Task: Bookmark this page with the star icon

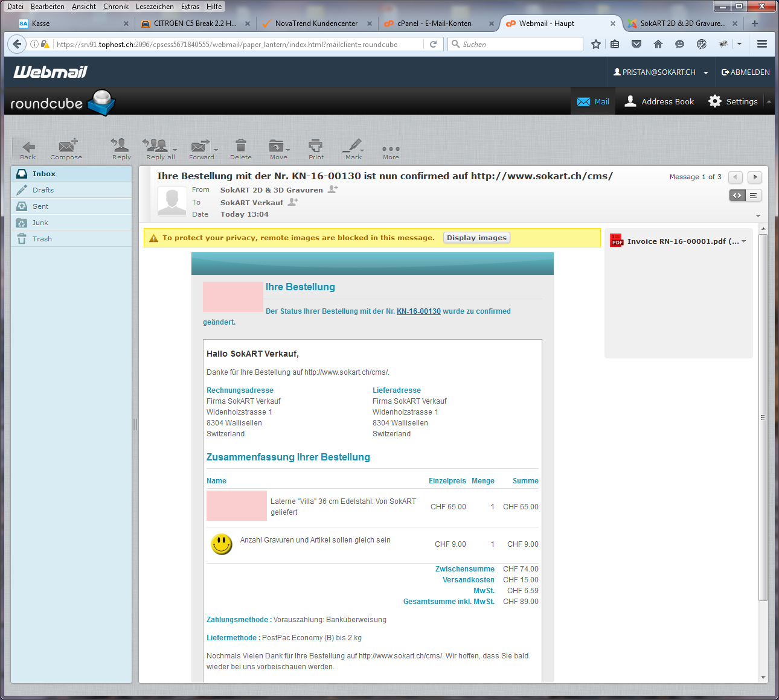Action: [x=596, y=44]
